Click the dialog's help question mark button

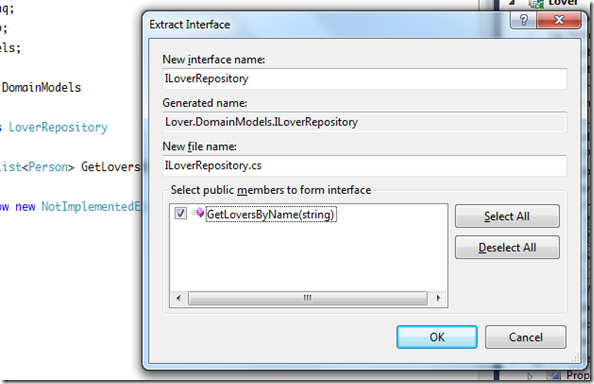tap(524, 20)
